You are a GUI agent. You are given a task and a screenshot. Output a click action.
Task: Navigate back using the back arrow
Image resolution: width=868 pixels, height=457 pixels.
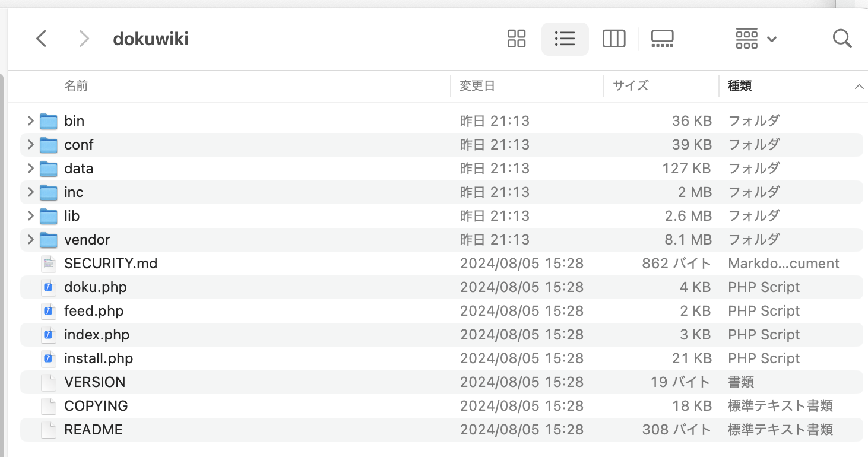point(41,39)
